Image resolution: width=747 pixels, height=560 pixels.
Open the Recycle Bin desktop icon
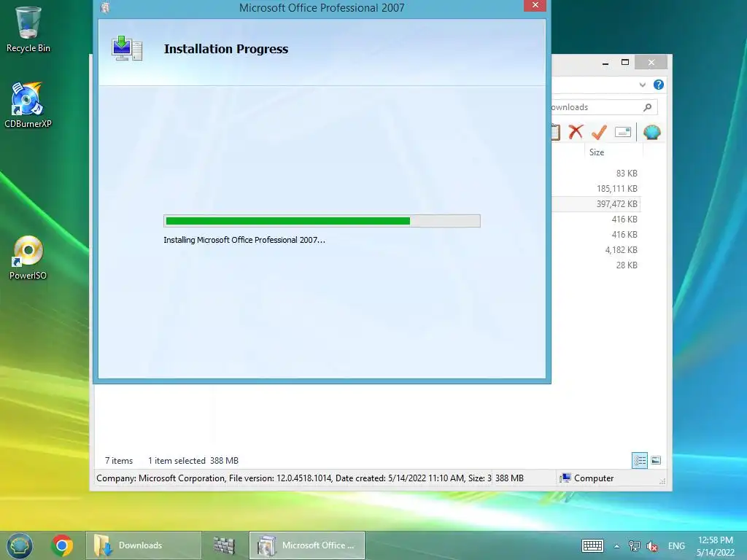tap(28, 29)
